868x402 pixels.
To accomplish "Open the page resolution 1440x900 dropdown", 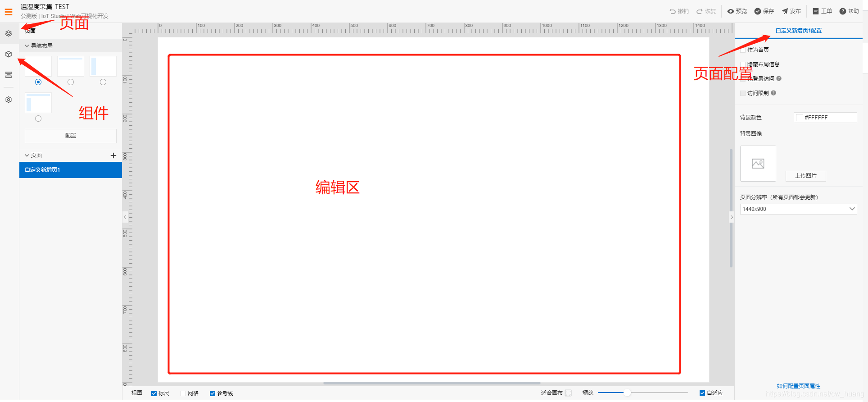I will click(798, 209).
